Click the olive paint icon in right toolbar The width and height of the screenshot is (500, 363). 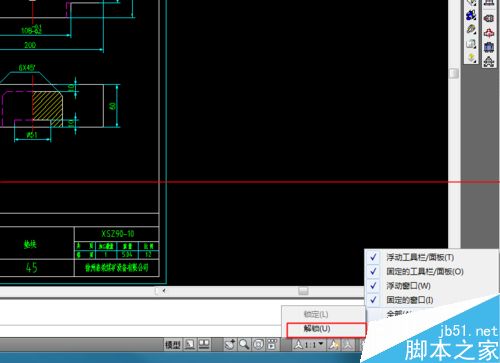(x=471, y=29)
